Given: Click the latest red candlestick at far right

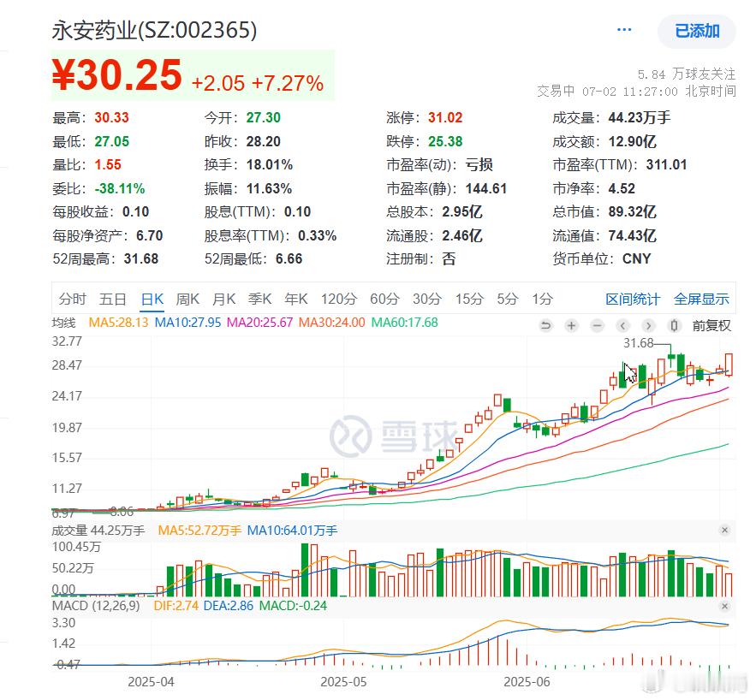Looking at the screenshot, I should pos(729,365).
